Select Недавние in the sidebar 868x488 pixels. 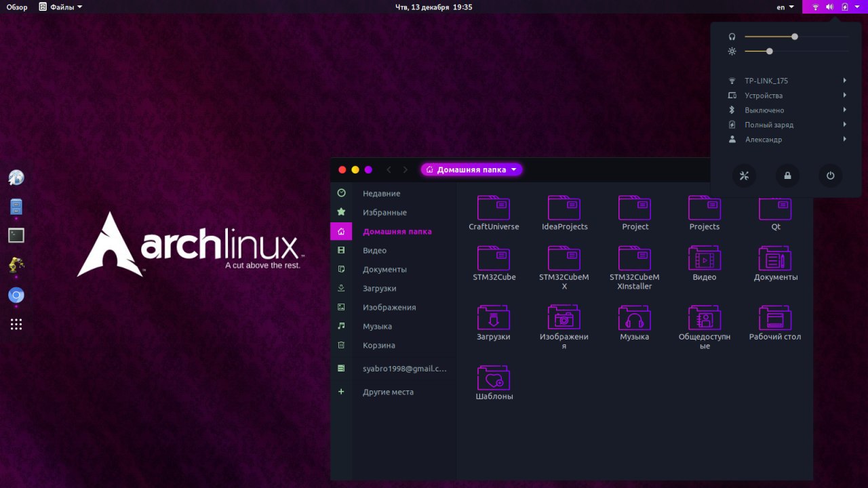coord(393,194)
